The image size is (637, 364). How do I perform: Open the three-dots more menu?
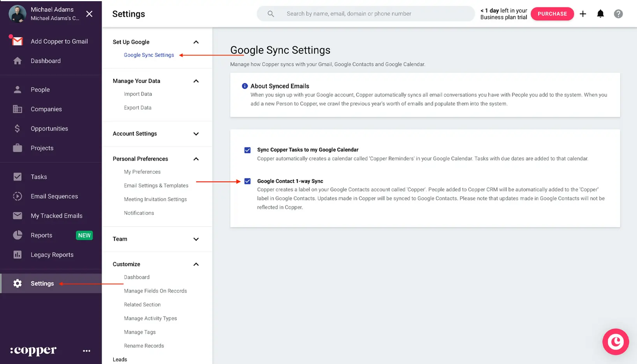(86, 351)
